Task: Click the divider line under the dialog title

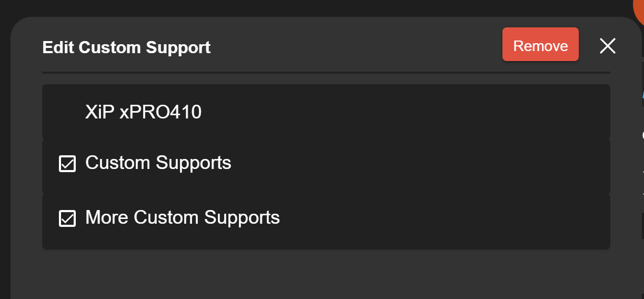Action: coord(326,72)
